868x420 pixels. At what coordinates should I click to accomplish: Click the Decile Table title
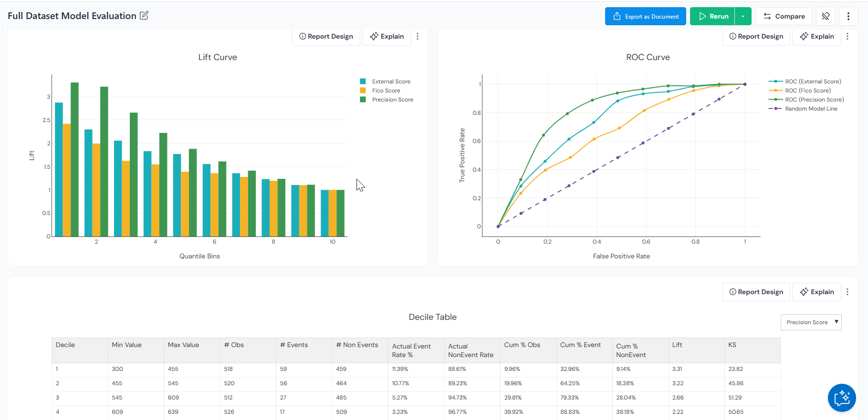[432, 317]
